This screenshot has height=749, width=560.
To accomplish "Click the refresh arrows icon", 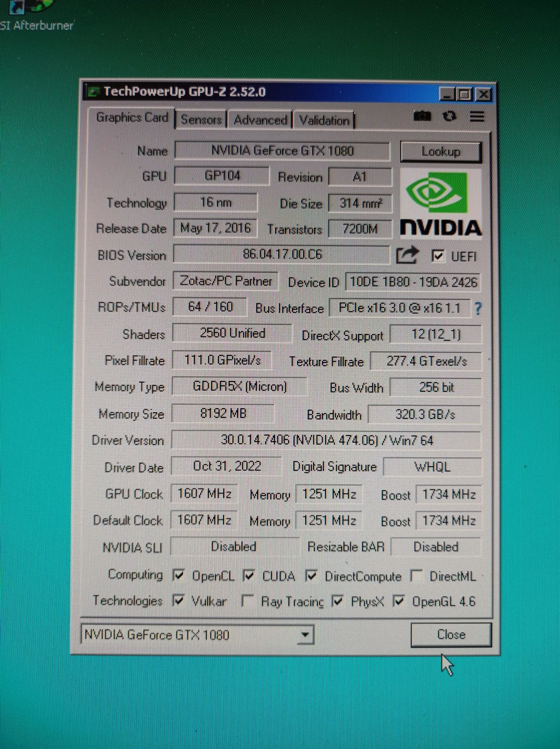I will (449, 116).
